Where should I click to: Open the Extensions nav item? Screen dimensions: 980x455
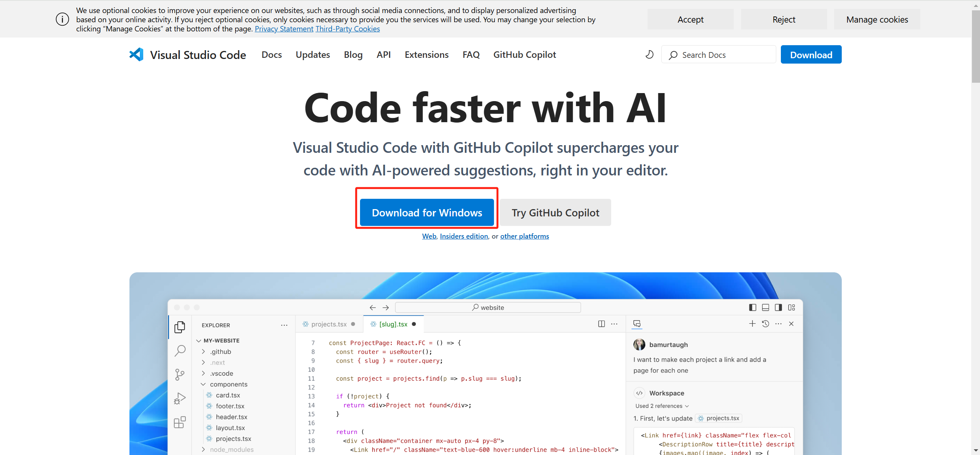click(427, 55)
